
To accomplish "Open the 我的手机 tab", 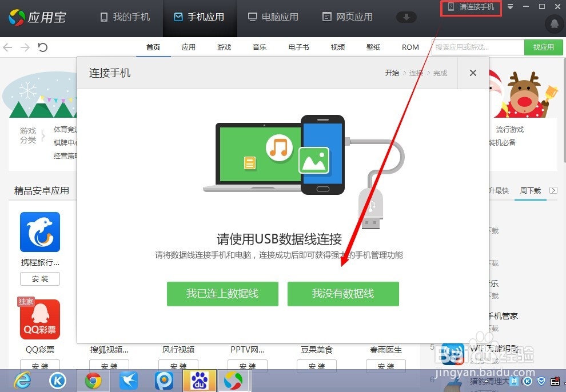I will (125, 17).
